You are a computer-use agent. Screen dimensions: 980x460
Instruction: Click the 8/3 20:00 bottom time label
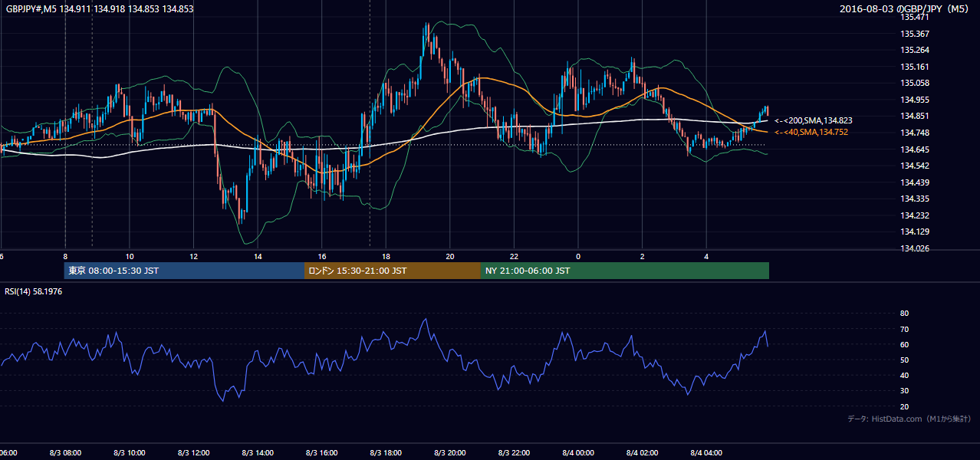pyautogui.click(x=450, y=453)
